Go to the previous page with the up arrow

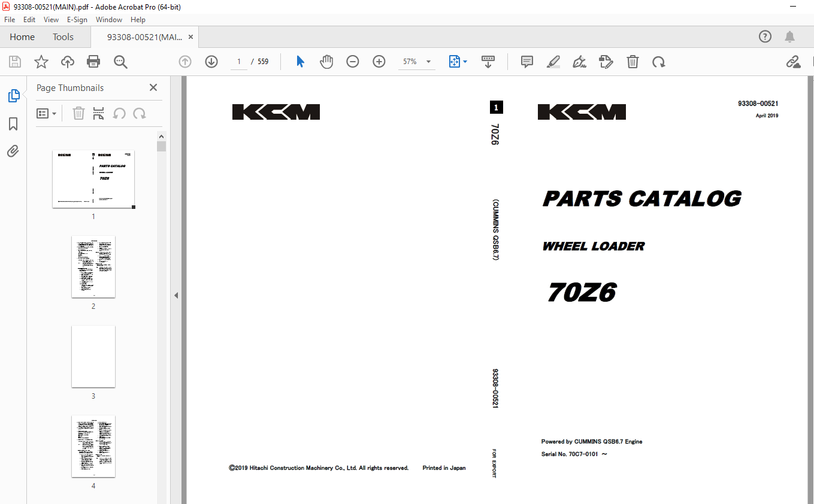click(x=185, y=62)
